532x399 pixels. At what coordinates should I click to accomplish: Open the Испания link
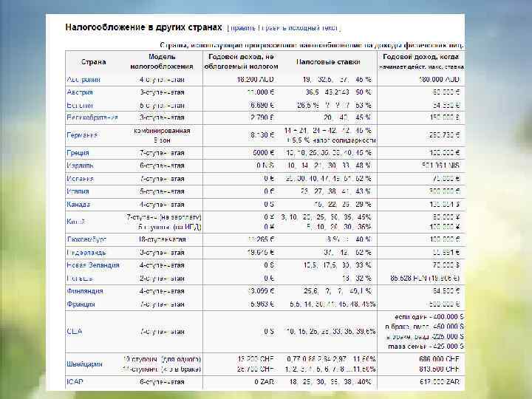pyautogui.click(x=80, y=179)
